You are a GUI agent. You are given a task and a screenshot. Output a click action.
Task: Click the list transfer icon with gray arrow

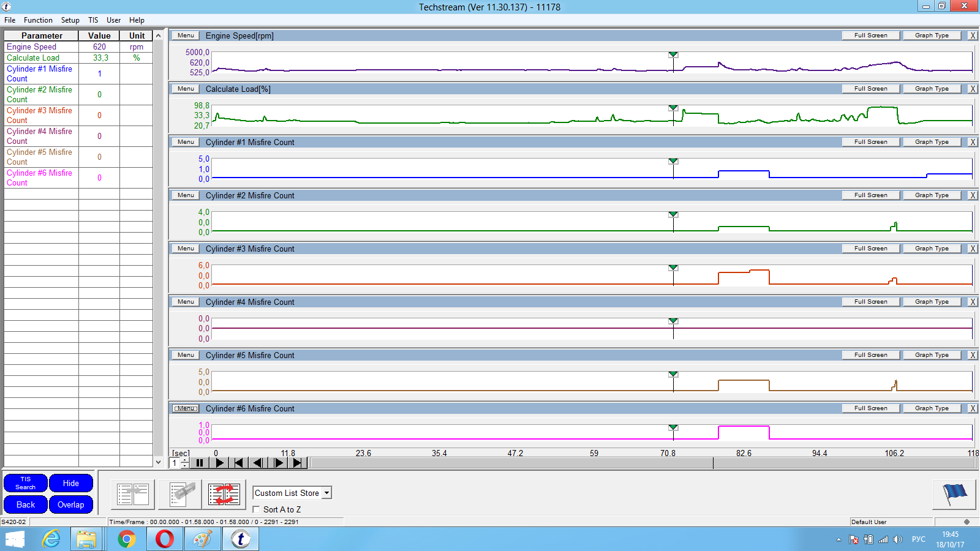(x=133, y=494)
